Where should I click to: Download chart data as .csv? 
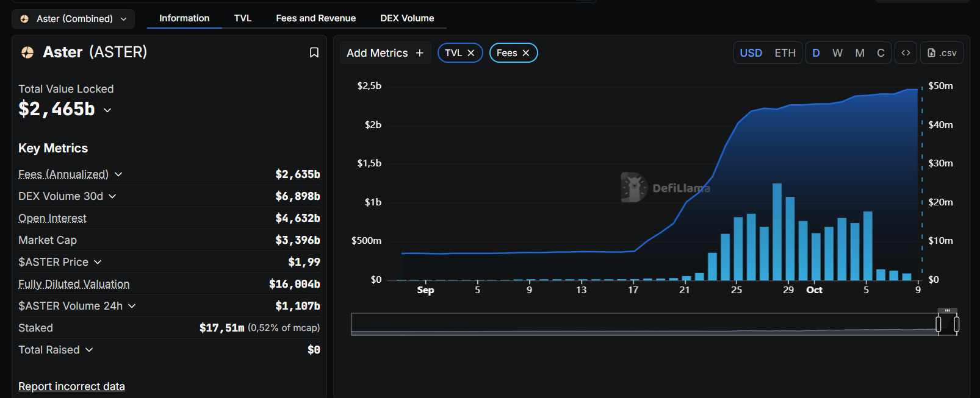coord(942,53)
